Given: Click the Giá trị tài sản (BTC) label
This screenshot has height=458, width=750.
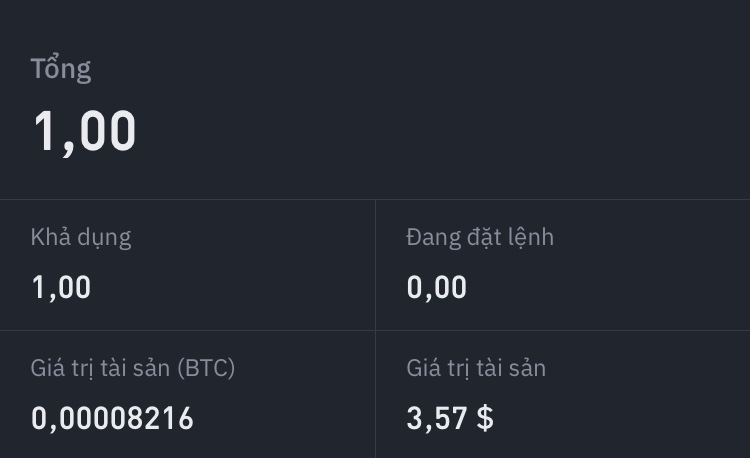Looking at the screenshot, I should pyautogui.click(x=133, y=368).
